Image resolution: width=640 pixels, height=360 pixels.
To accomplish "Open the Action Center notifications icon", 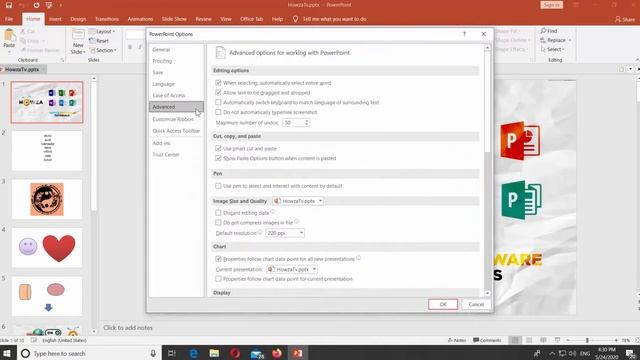I will coord(631,353).
